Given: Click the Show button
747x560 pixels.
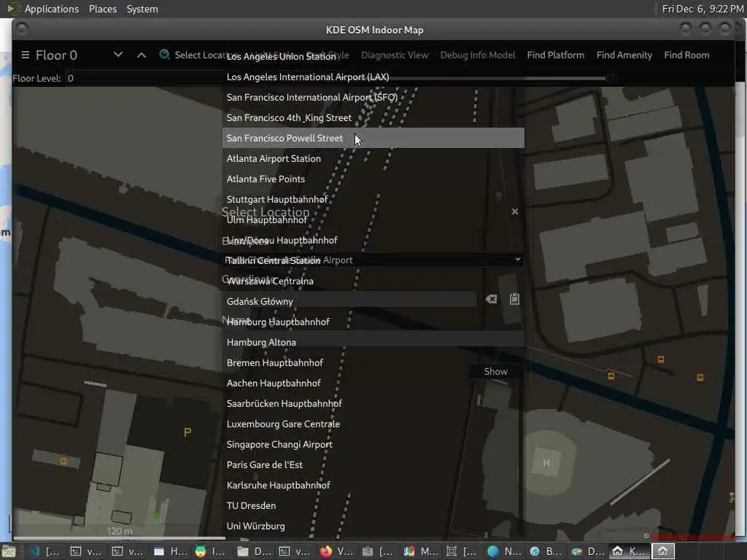Looking at the screenshot, I should pos(495,371).
